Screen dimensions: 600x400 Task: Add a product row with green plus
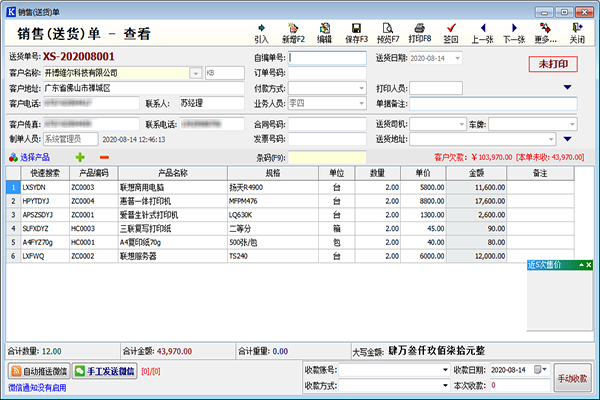(80, 157)
